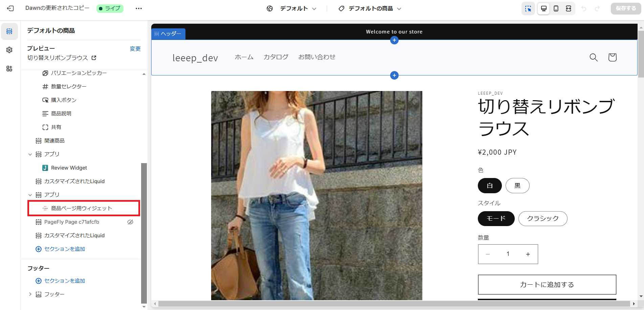
Task: Click the カートに追加する button
Action: point(547,285)
